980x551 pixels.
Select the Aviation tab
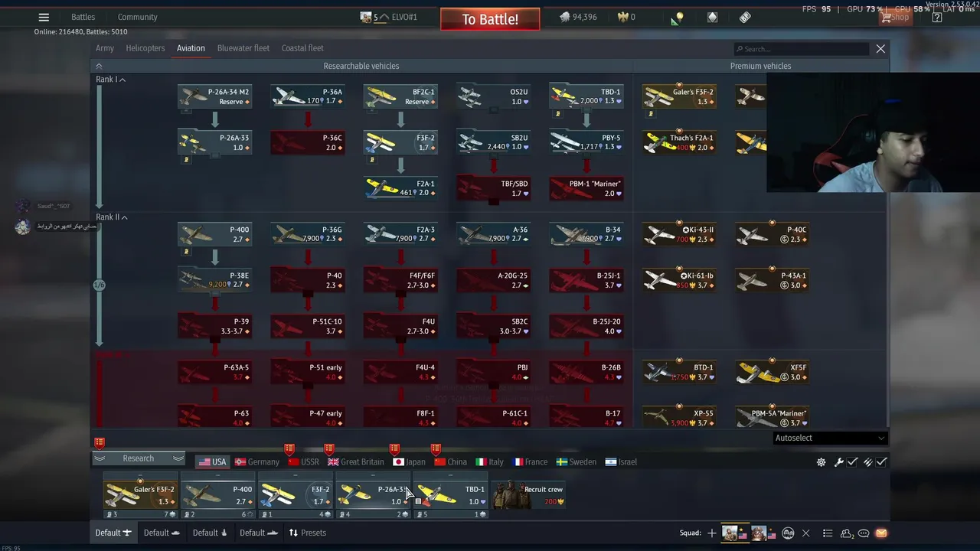coord(191,48)
